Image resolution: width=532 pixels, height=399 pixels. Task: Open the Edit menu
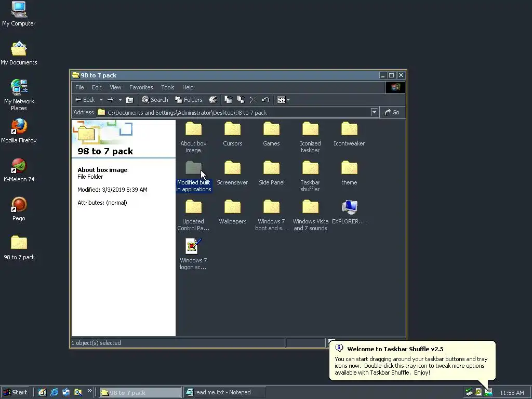(x=97, y=87)
